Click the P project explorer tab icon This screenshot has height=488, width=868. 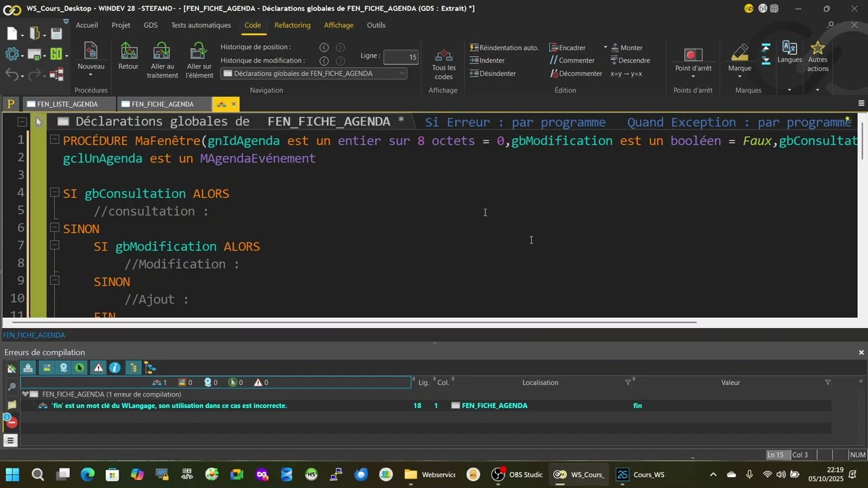(10, 104)
